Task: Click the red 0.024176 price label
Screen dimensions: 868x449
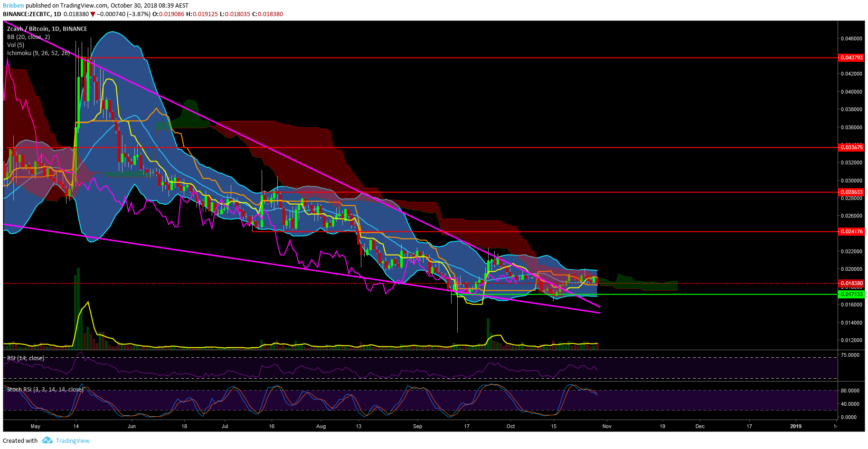Action: [851, 231]
